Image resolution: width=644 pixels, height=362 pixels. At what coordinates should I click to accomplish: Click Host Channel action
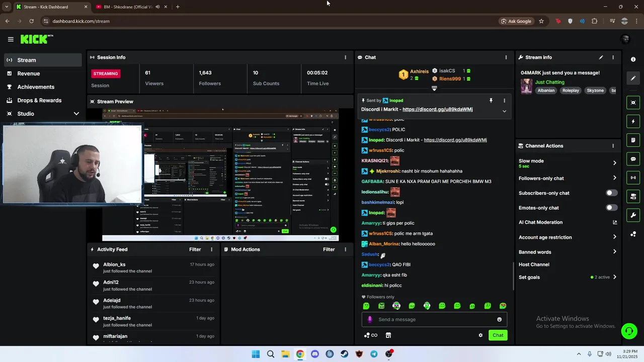pyautogui.click(x=534, y=264)
